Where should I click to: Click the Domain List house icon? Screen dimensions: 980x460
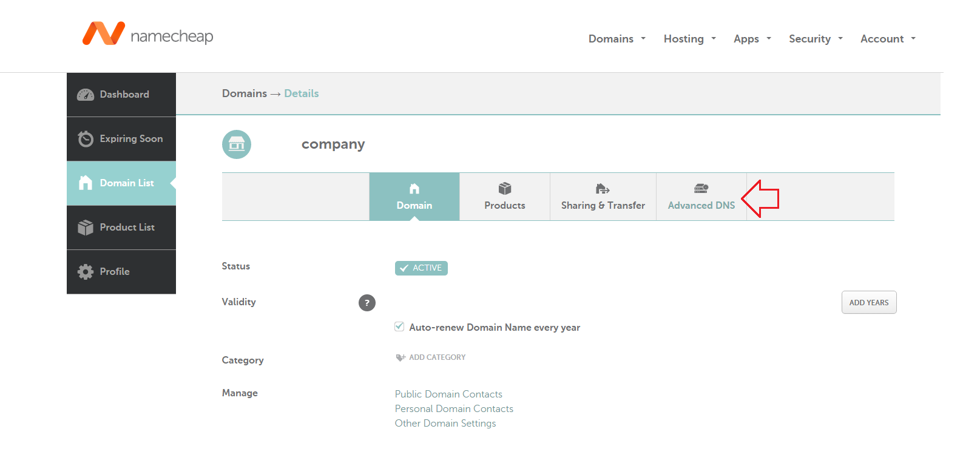(x=86, y=183)
